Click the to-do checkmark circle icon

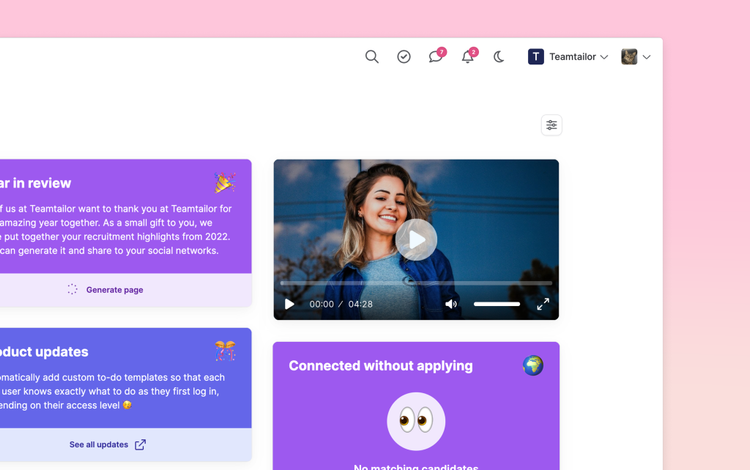pos(404,57)
